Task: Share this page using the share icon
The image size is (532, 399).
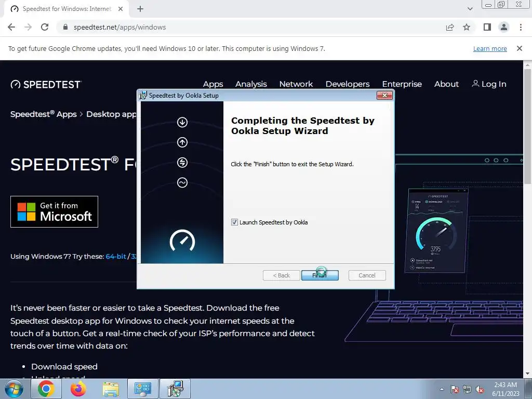Action: point(450,27)
